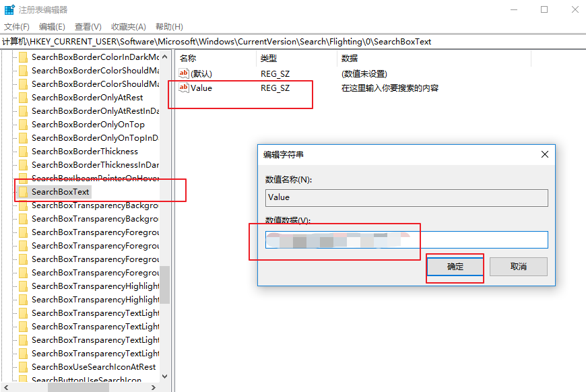Open the 收藏夹(A) menu
Viewport: 586px width, 392px height.
(127, 27)
